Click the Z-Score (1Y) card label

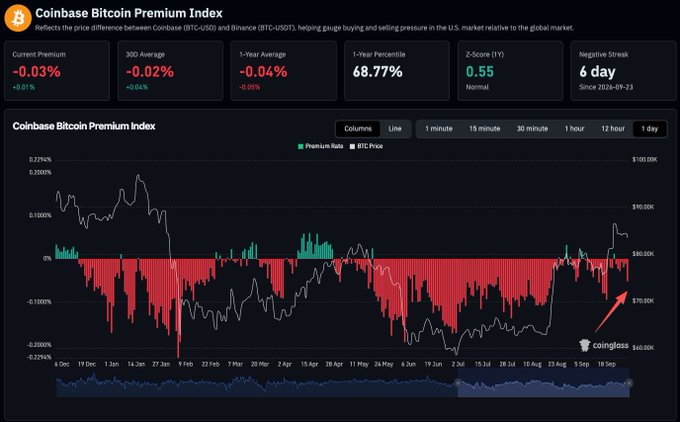coord(484,55)
